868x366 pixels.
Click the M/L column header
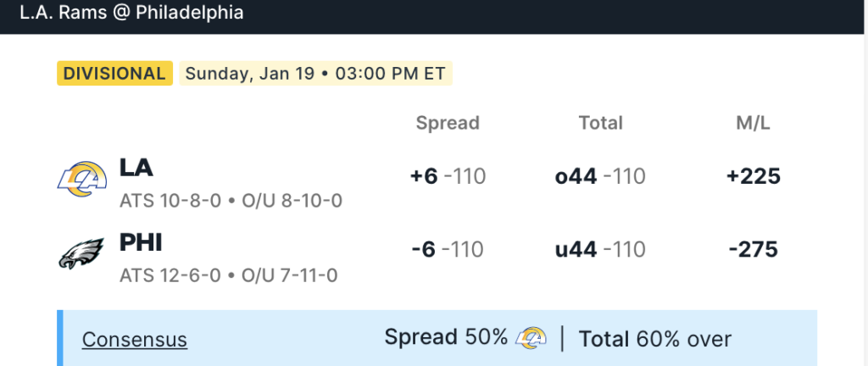coord(753,123)
